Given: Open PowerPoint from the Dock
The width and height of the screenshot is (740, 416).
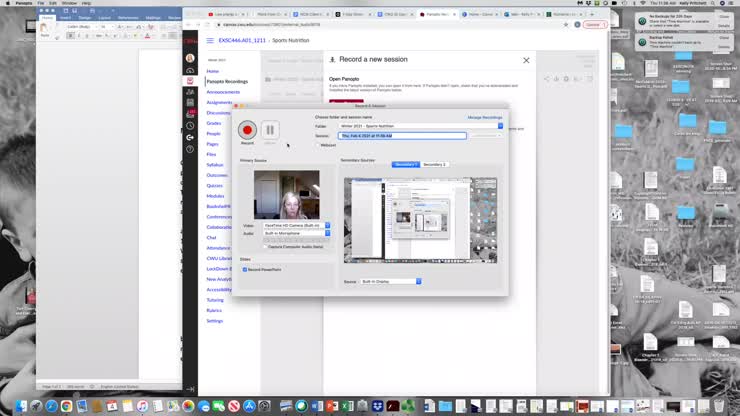Looking at the screenshot, I should coord(332,406).
